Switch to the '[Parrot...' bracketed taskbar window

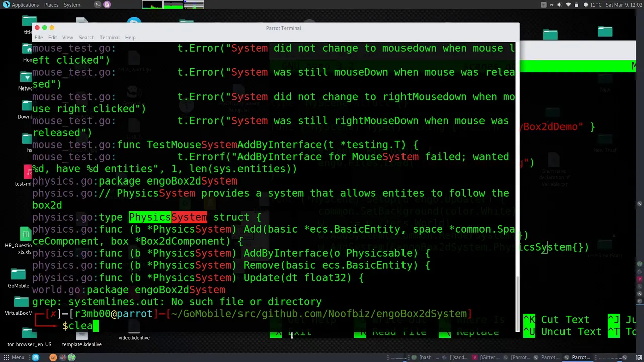coord(517,357)
